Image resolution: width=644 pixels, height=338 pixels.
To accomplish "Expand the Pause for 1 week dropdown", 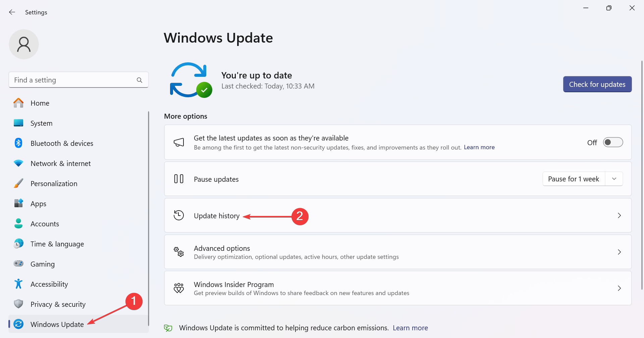I will click(x=614, y=179).
